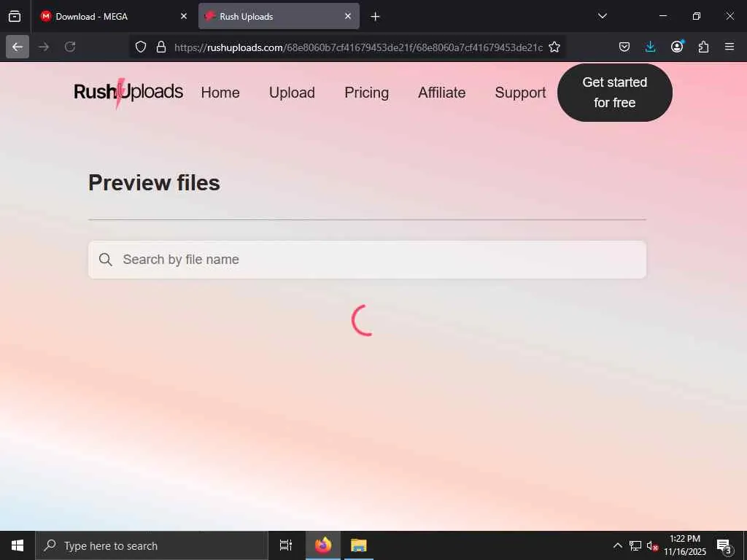The height and width of the screenshot is (560, 747).
Task: Go back one page
Action: (18, 47)
